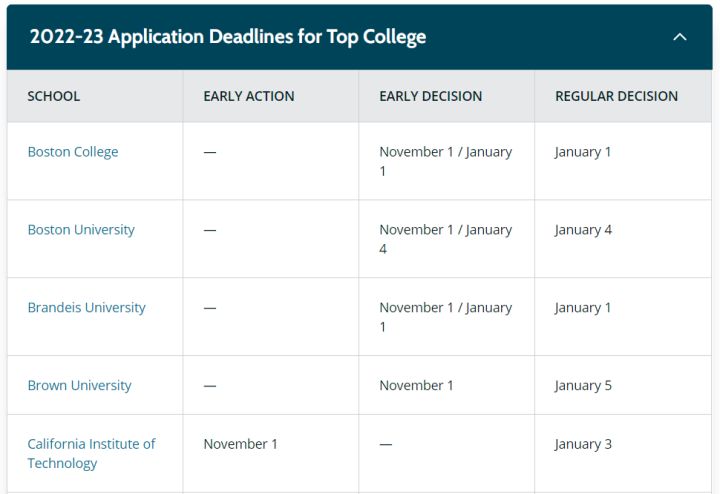This screenshot has width=720, height=494.
Task: Collapse the Application Deadlines accordion chevron
Action: pos(680,37)
